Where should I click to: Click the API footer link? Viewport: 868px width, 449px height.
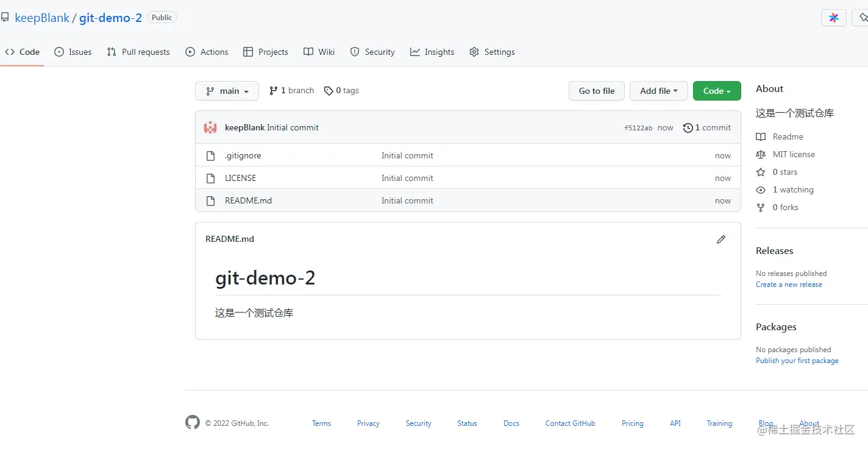pyautogui.click(x=675, y=423)
